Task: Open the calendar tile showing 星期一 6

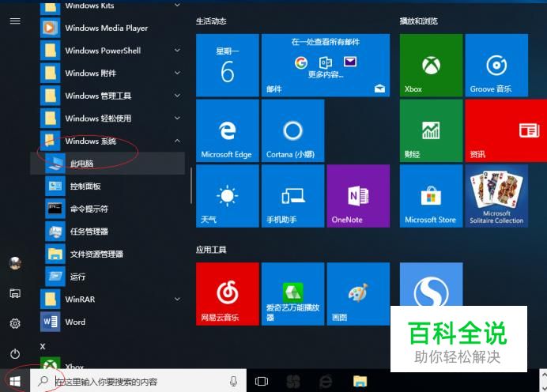Action: 227,66
